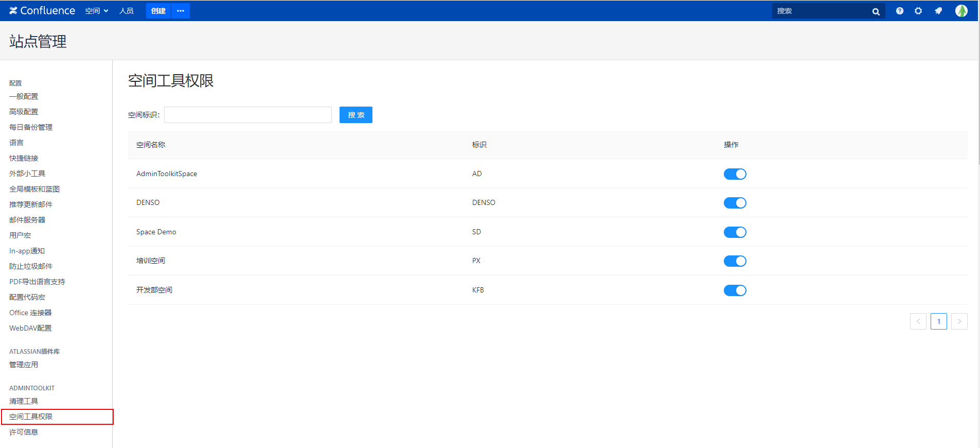Viewport: 980px width, 448px height.
Task: Go to previous page arrow
Action: [918, 321]
